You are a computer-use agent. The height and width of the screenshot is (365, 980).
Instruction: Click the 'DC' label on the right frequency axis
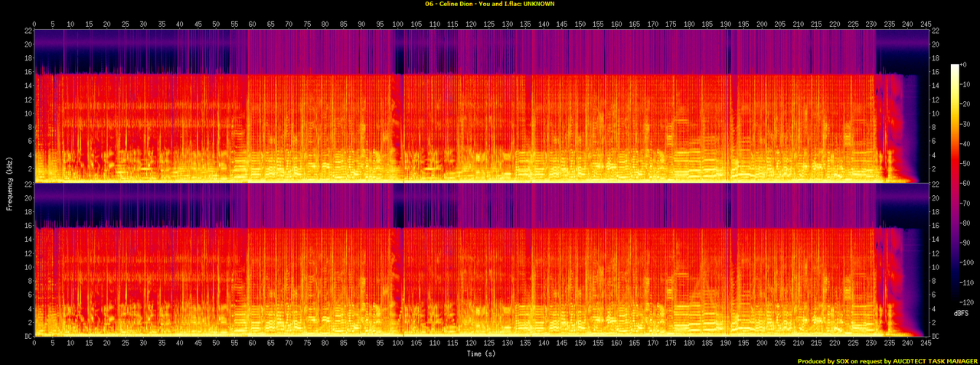coord(936,336)
